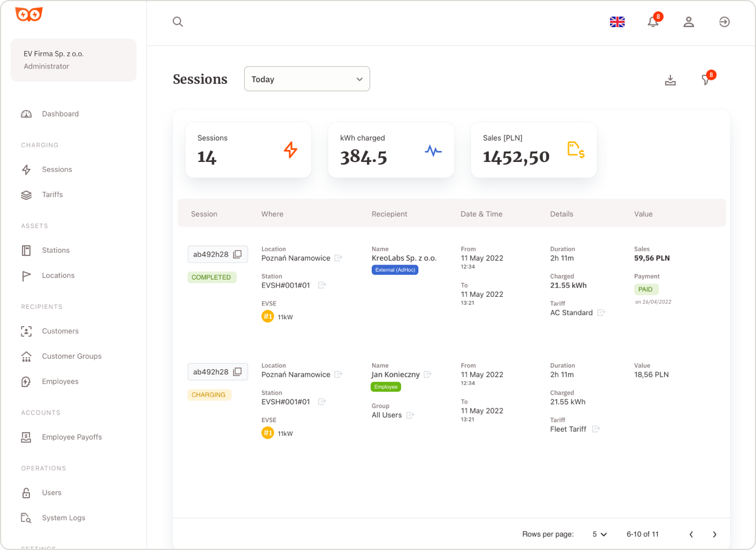Click the logout icon in the top bar
The image size is (756, 550).
(724, 21)
